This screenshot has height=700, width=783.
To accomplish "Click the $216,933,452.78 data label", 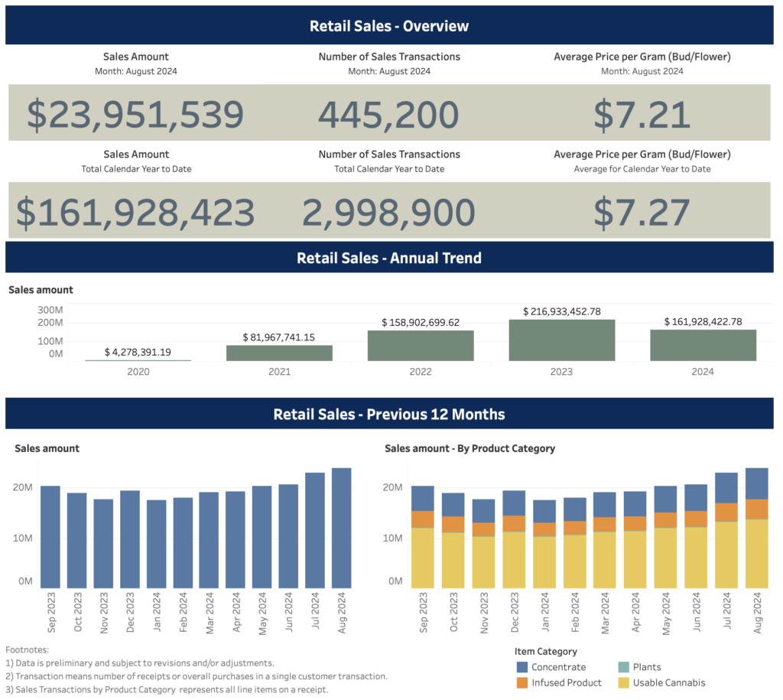I will (562, 311).
